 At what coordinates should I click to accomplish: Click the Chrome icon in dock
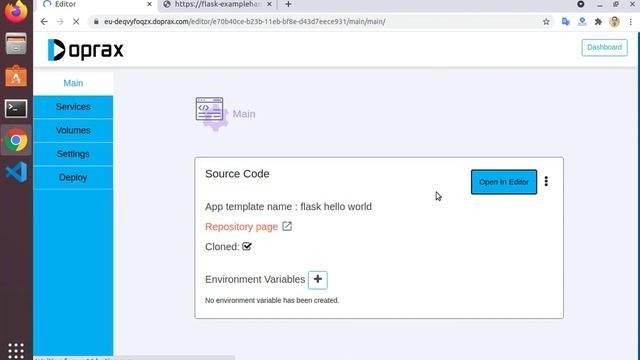16,140
